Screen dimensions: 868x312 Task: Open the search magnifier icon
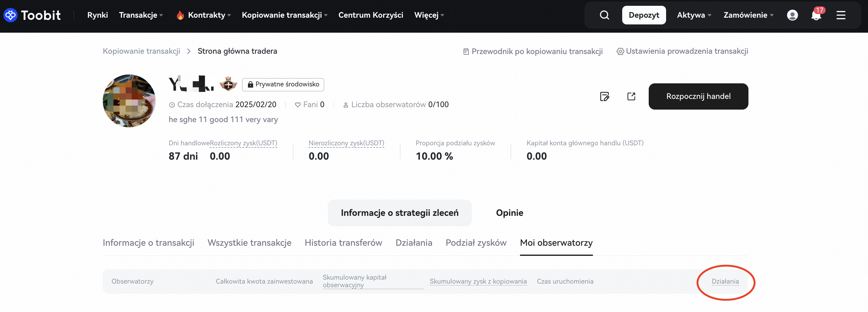[604, 15]
